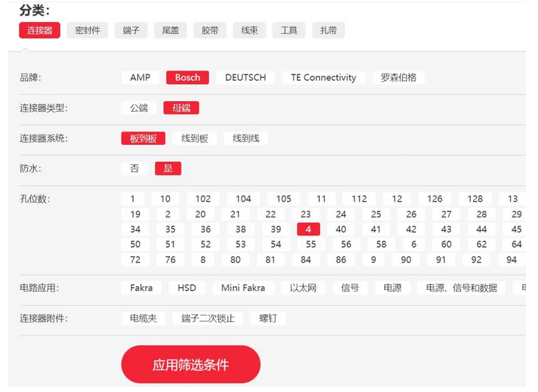This screenshot has height=392, width=538.
Task: Select 公端 connector type
Action: 139,108
